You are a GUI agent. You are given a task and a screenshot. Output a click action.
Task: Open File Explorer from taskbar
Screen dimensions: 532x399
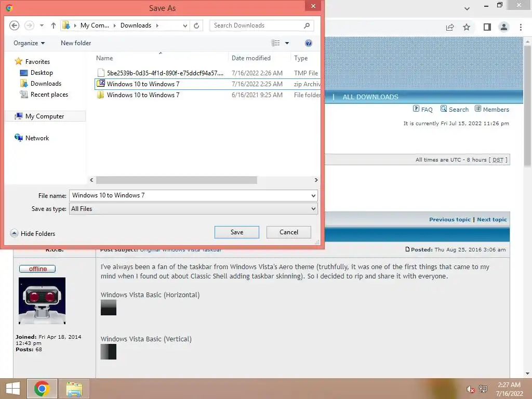[74, 389]
